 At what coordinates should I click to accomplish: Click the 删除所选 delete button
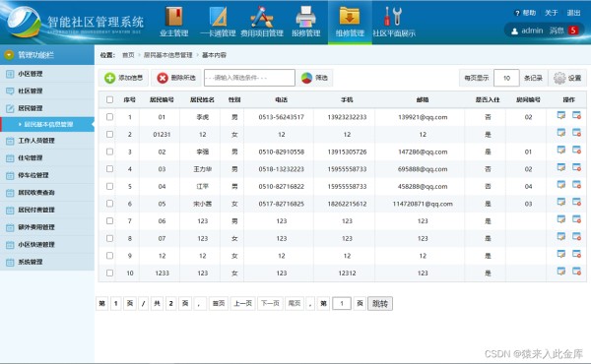176,78
